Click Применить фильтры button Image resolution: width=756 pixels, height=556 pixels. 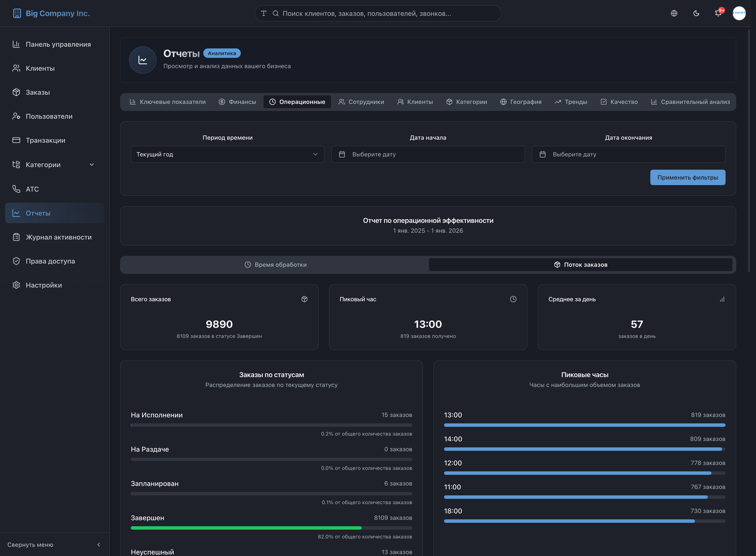coord(688,177)
